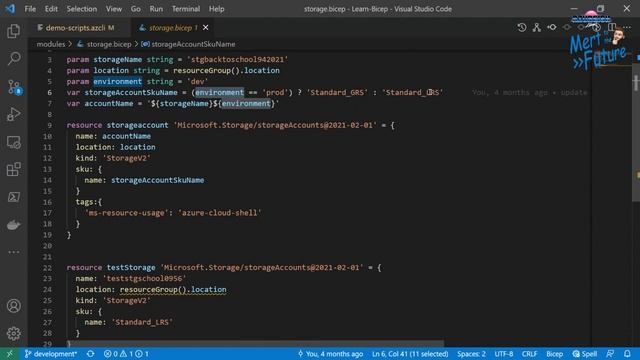The image size is (640, 360).
Task: Click accountName value on line 10
Action: 126,136
